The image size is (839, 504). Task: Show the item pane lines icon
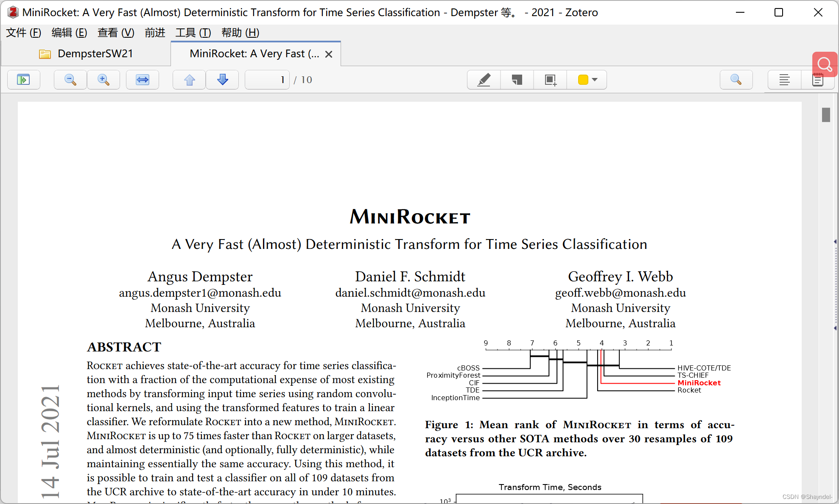click(784, 80)
